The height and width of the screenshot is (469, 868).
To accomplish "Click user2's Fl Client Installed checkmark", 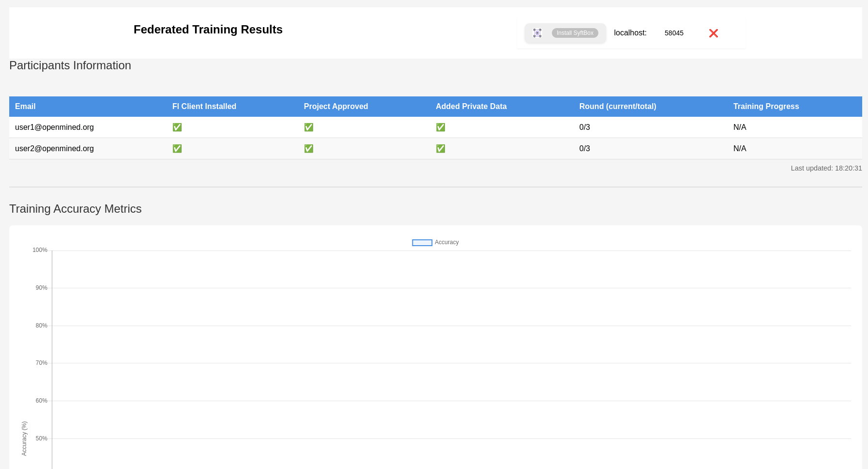I will coord(177,149).
